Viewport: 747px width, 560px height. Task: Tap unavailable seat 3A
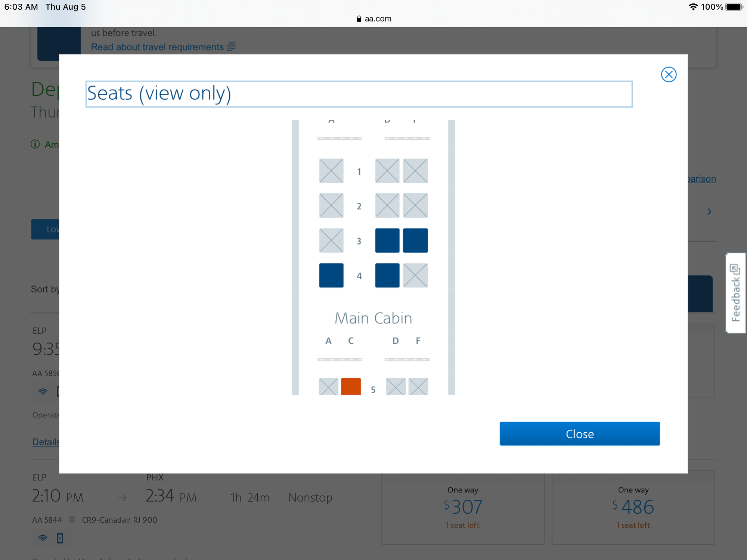coord(331,240)
